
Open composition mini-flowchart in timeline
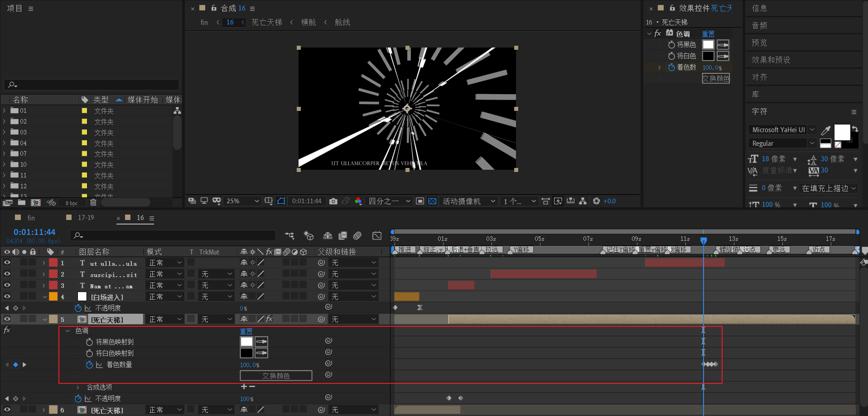coord(289,235)
